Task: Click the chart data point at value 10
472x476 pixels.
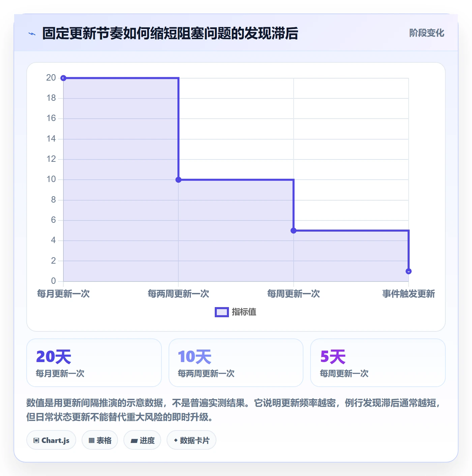Action: pyautogui.click(x=178, y=180)
